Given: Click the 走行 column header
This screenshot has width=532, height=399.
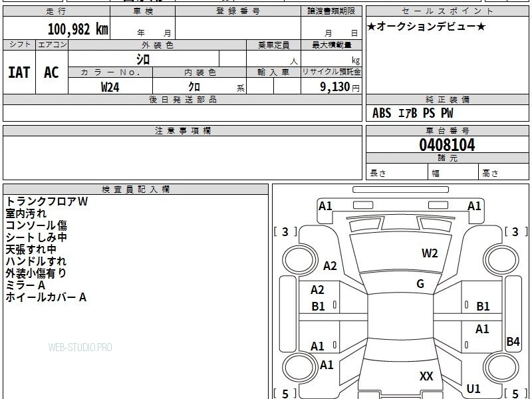Looking at the screenshot, I should click(x=57, y=11).
